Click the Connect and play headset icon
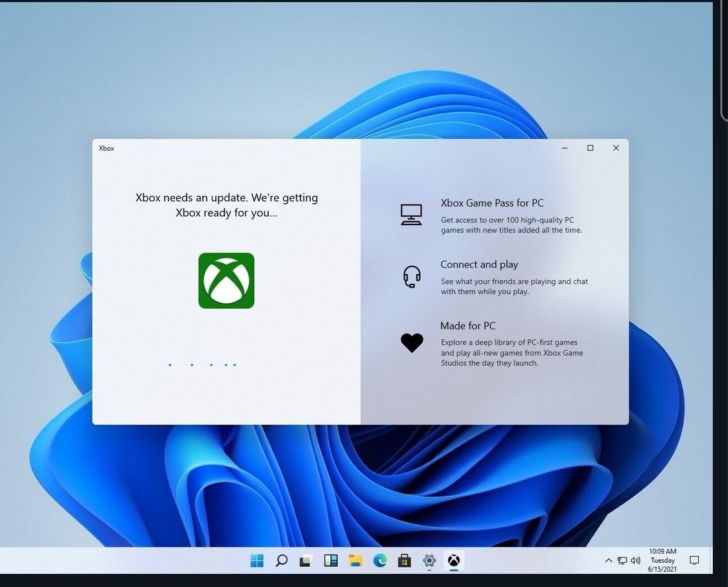 tap(412, 276)
